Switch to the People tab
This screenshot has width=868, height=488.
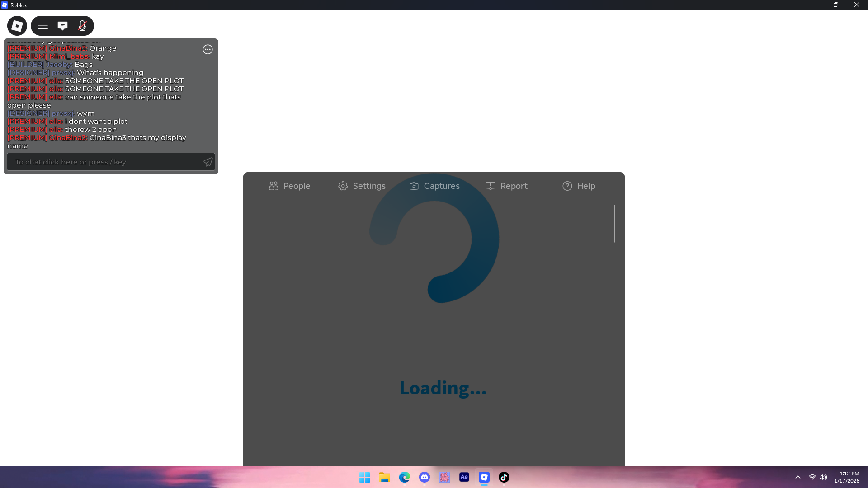(289, 186)
